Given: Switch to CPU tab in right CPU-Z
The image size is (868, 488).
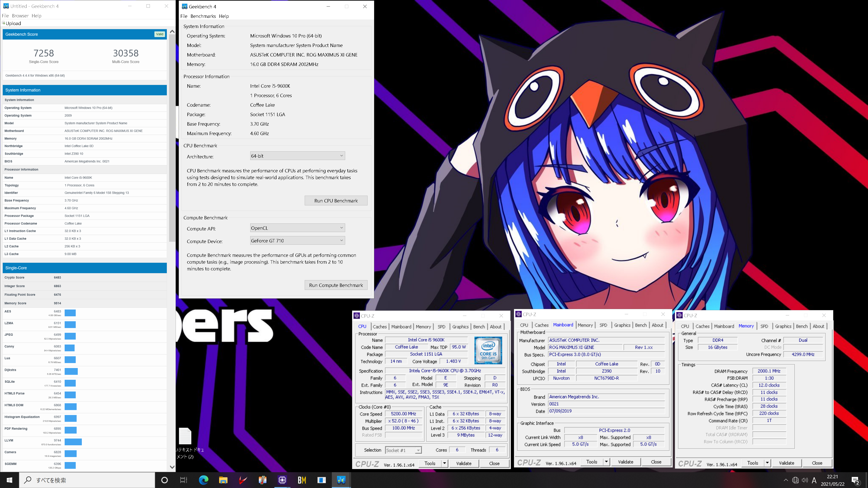Looking at the screenshot, I should [x=685, y=326].
